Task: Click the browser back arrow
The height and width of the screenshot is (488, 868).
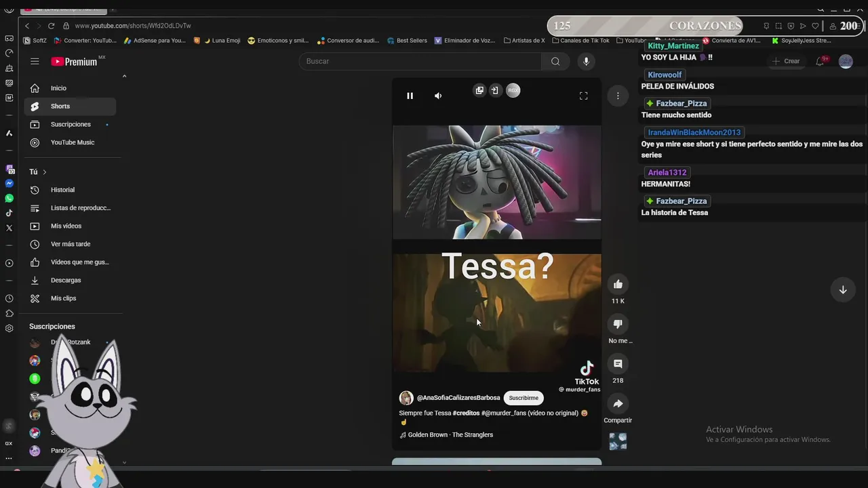Action: (x=27, y=26)
